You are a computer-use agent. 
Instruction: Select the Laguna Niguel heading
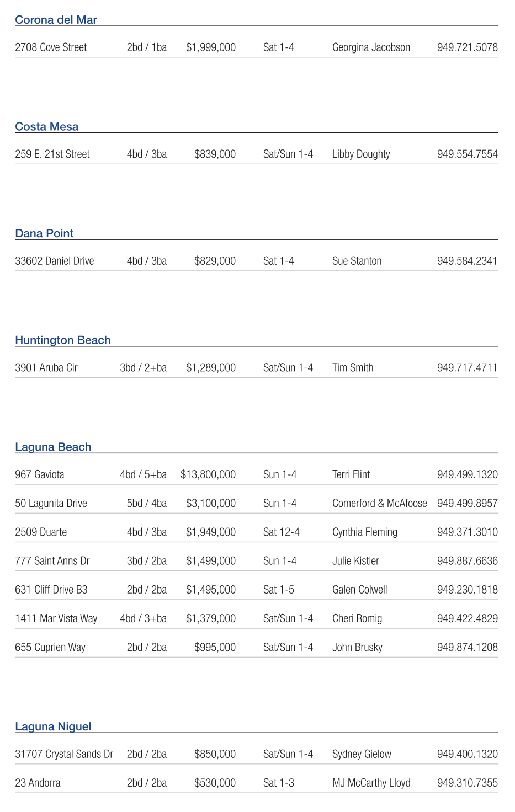53,726
